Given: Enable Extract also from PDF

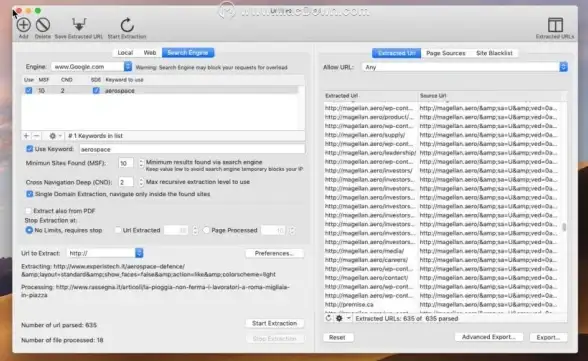Looking at the screenshot, I should (x=28, y=211).
